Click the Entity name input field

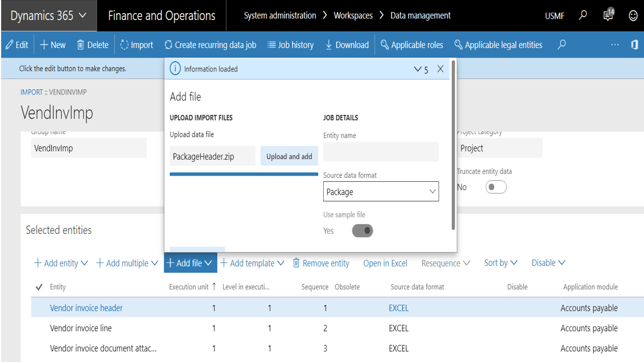point(380,152)
